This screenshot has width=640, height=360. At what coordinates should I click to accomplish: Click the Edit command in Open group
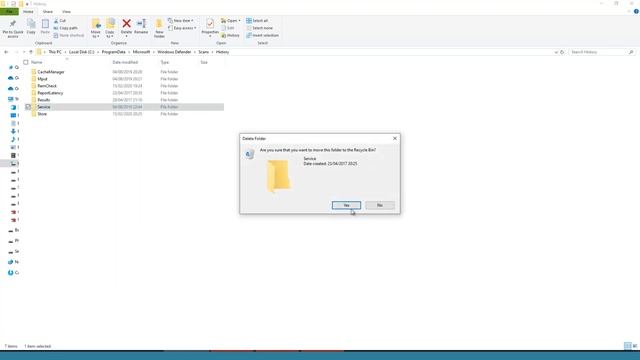[x=228, y=28]
